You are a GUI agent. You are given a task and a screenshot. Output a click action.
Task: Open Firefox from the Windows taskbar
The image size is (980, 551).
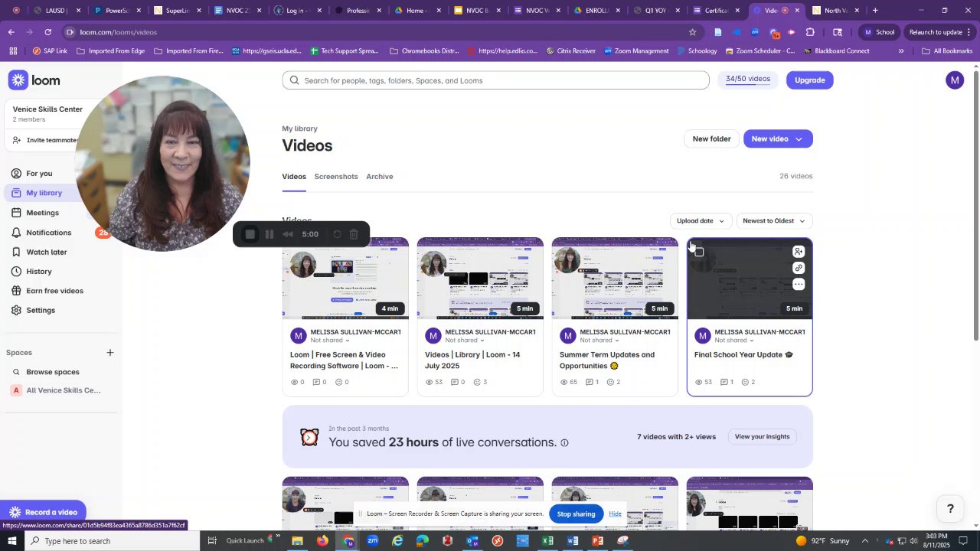coord(322,541)
